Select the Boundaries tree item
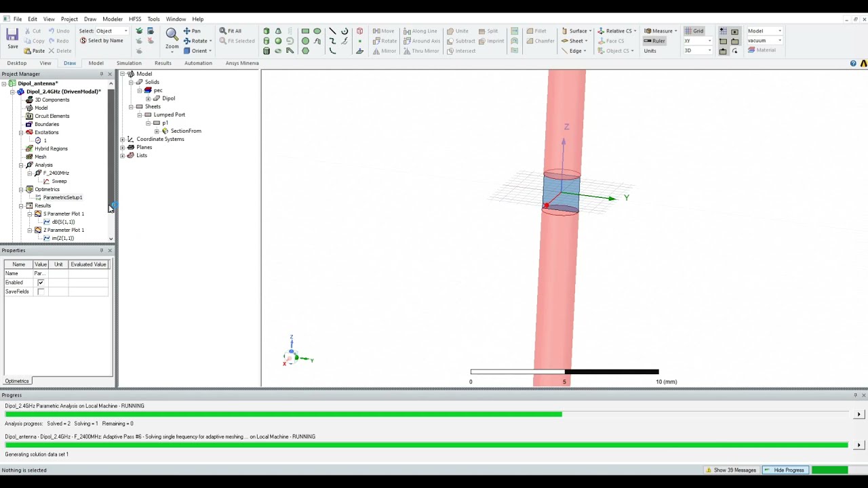Viewport: 868px width, 488px height. [x=47, y=124]
